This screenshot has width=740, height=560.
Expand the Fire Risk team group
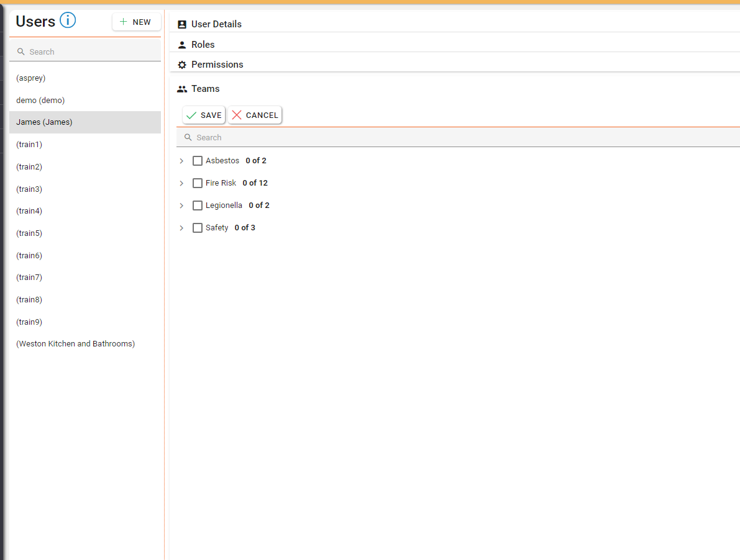181,183
